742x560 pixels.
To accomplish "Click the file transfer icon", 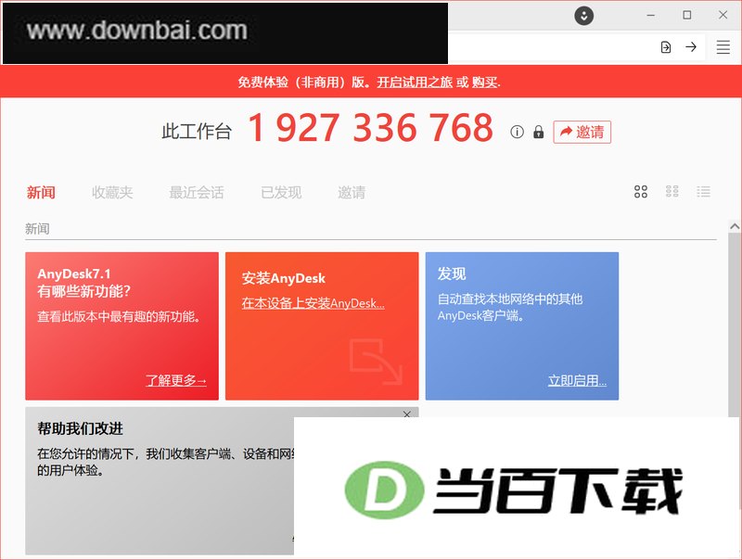I will coord(666,47).
